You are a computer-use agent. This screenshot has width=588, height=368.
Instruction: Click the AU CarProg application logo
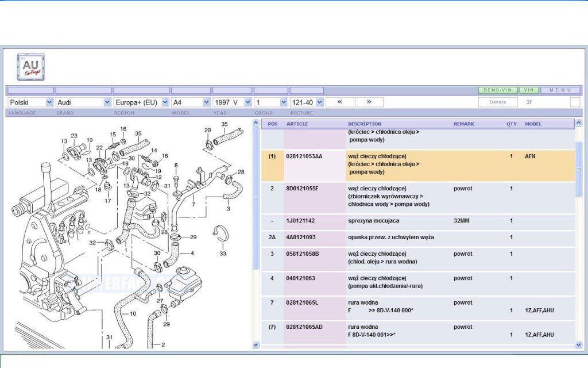coord(31,67)
